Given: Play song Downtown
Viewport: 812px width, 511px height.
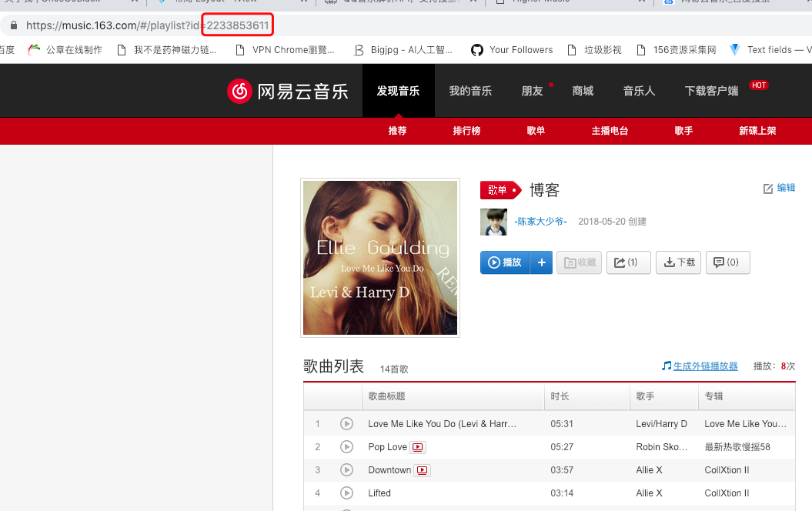Looking at the screenshot, I should click(x=346, y=470).
